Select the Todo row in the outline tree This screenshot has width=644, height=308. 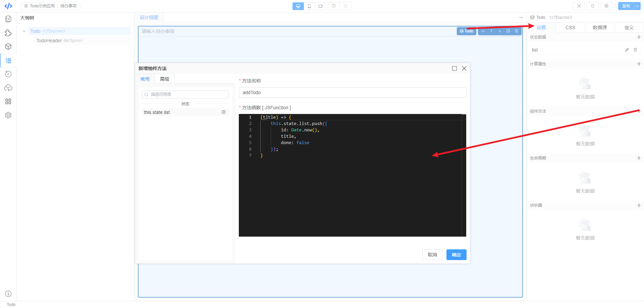(x=79, y=31)
